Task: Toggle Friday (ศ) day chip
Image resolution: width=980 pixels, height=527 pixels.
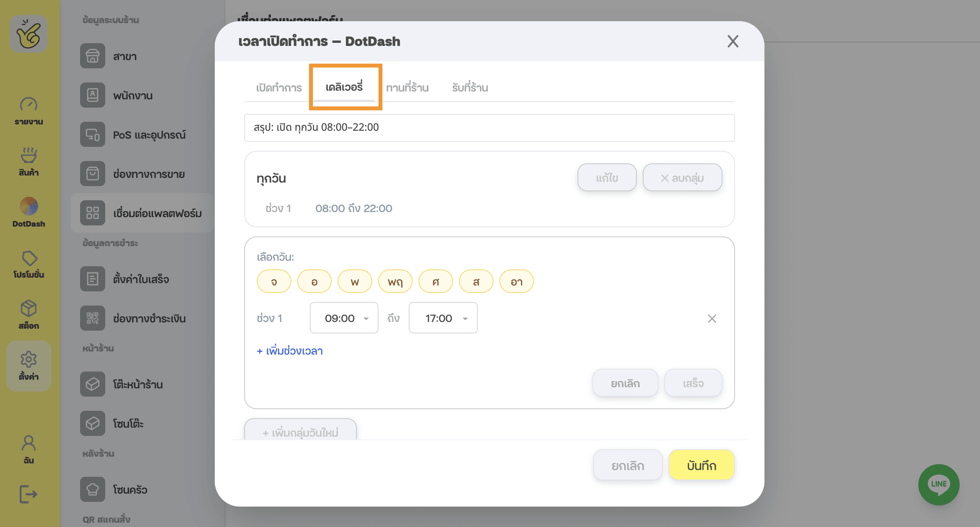Action: click(436, 282)
